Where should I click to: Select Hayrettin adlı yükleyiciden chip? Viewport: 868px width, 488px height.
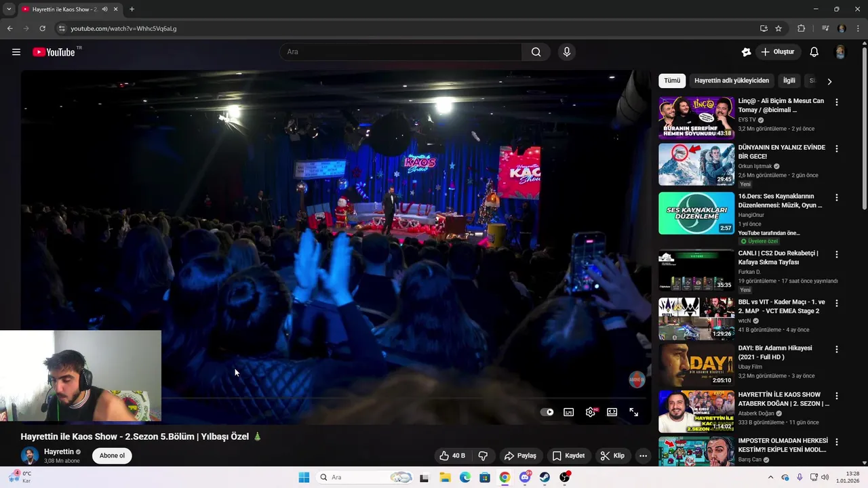(x=732, y=81)
